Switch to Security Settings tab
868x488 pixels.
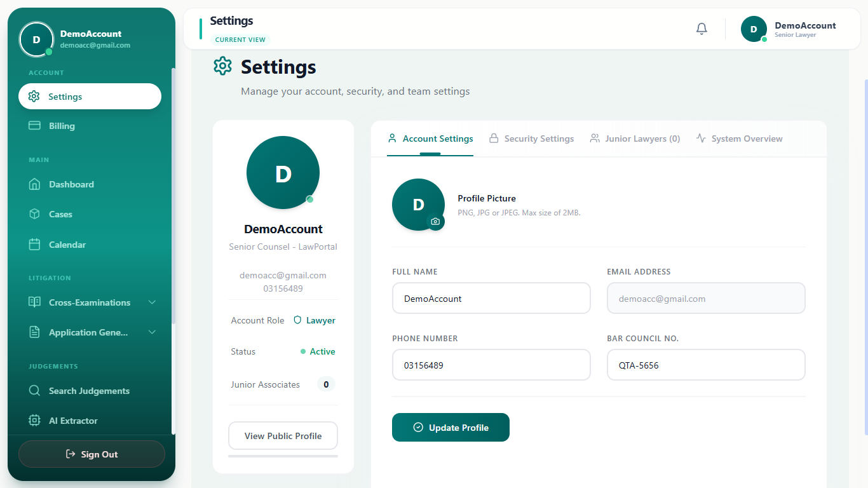click(531, 139)
